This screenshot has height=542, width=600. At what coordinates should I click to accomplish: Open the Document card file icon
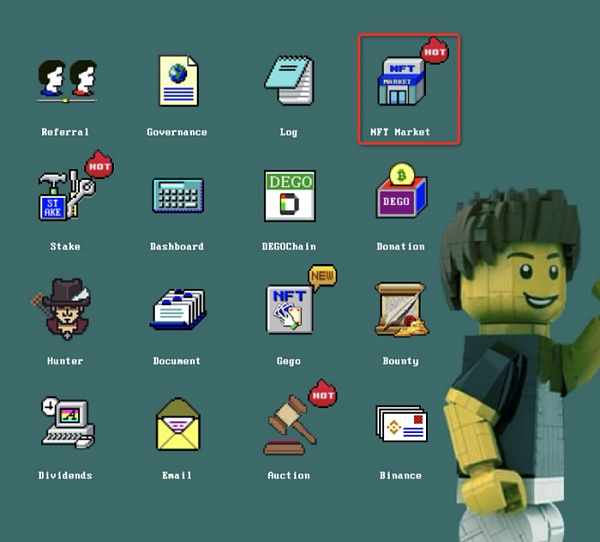coord(177,310)
